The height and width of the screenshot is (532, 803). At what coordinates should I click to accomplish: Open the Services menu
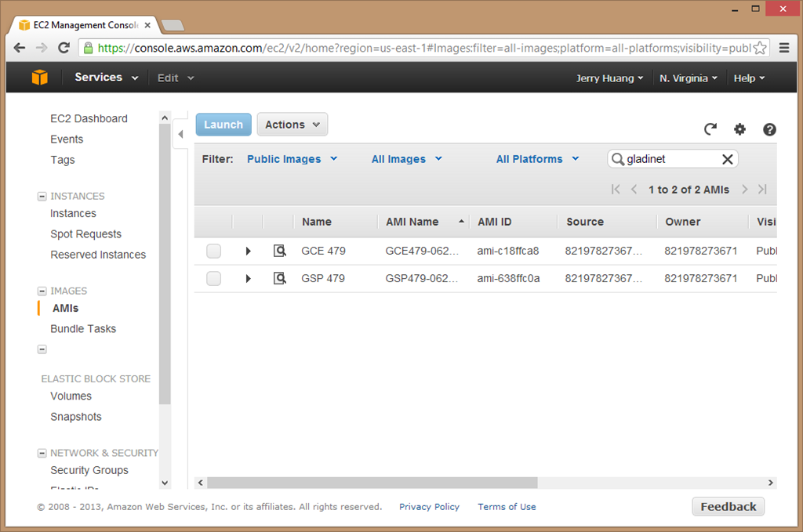107,78
